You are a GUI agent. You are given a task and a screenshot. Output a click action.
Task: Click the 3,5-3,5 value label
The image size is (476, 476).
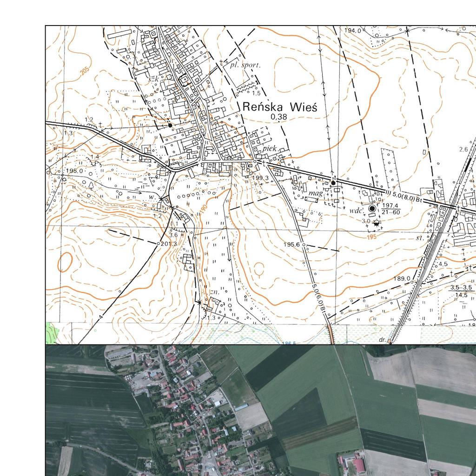click(x=461, y=287)
